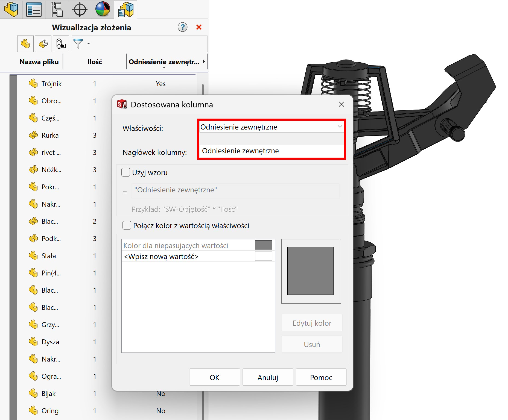Click the gray non-matching values color swatch
508x420 pixels.
pos(263,245)
